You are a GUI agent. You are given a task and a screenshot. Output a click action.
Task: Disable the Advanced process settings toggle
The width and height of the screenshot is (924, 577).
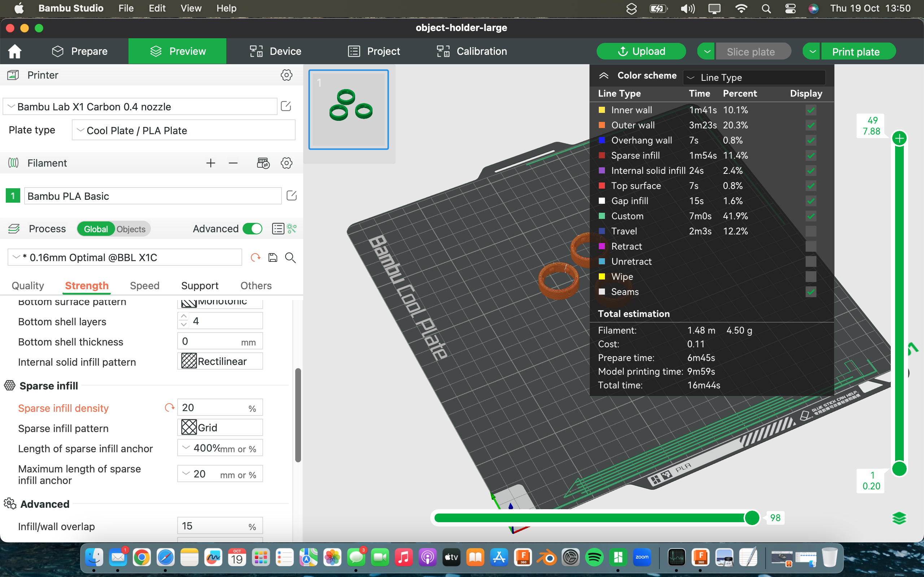[252, 229]
